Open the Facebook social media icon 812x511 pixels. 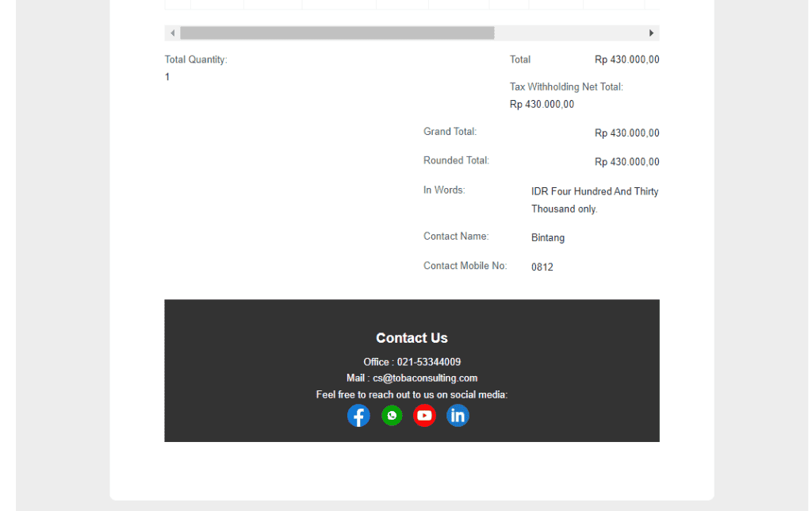(358, 416)
